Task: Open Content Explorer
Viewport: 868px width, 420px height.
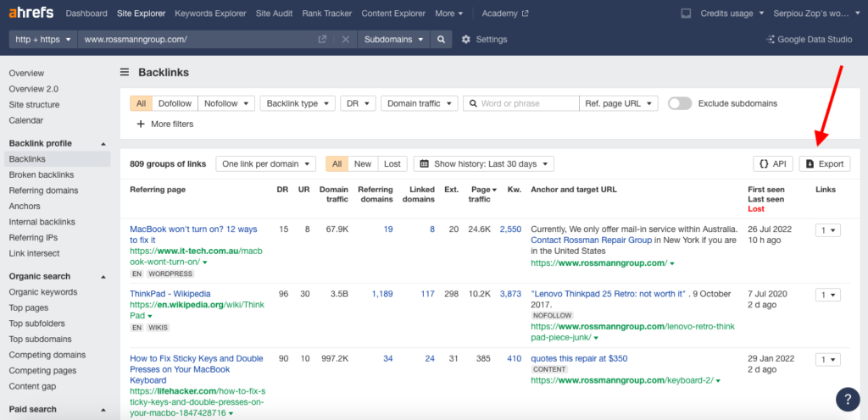Action: pos(393,14)
